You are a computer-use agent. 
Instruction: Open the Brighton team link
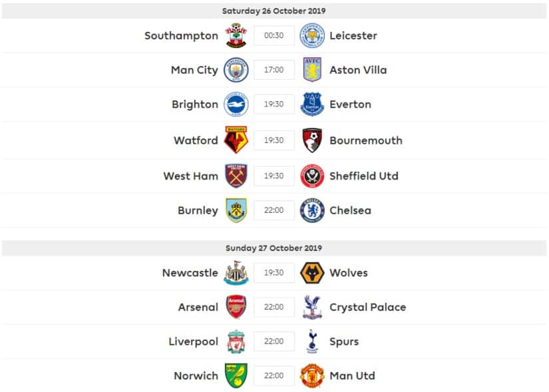pyautogui.click(x=195, y=104)
